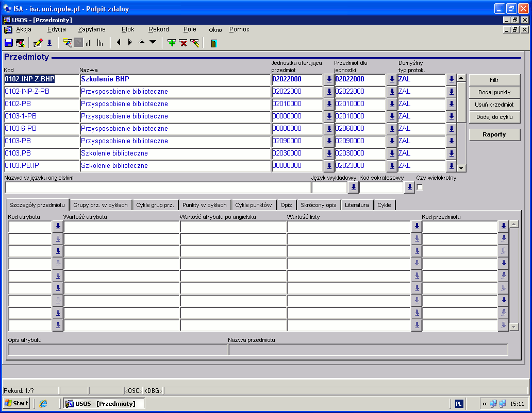This screenshot has width=532, height=413.
Task: Click the print setup icon next to Save
Action: [x=20, y=43]
